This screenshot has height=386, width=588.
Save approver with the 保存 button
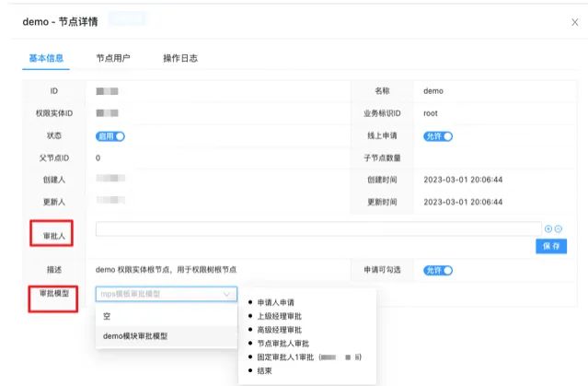point(551,246)
